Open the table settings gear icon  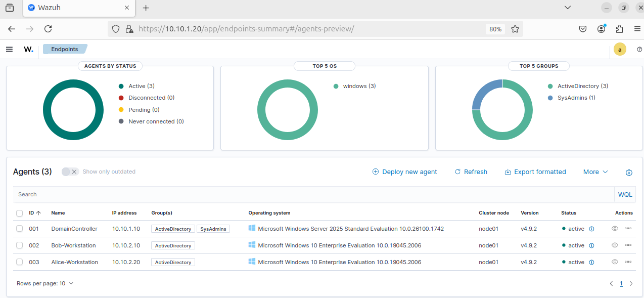tap(629, 173)
